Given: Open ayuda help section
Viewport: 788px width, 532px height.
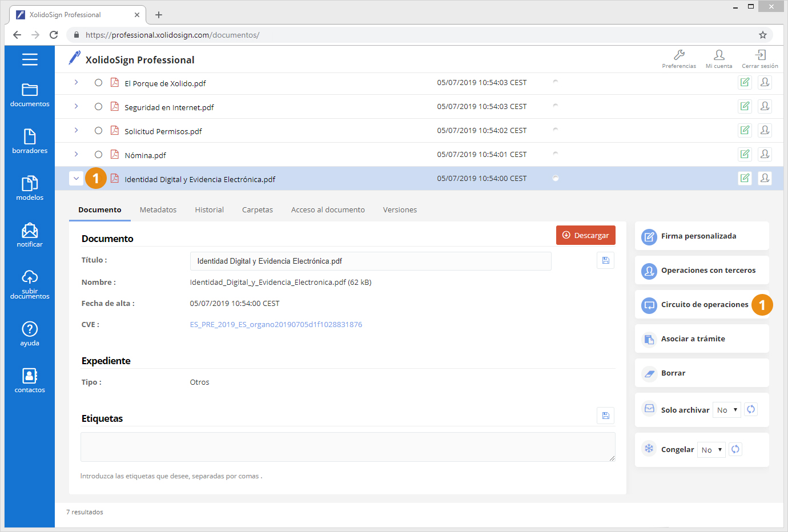Looking at the screenshot, I should click(30, 334).
